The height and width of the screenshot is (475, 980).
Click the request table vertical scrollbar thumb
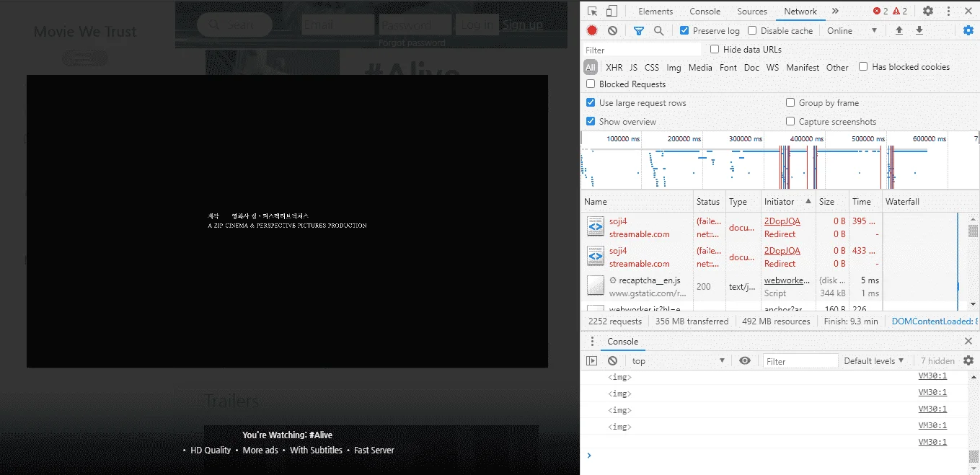pyautogui.click(x=973, y=231)
